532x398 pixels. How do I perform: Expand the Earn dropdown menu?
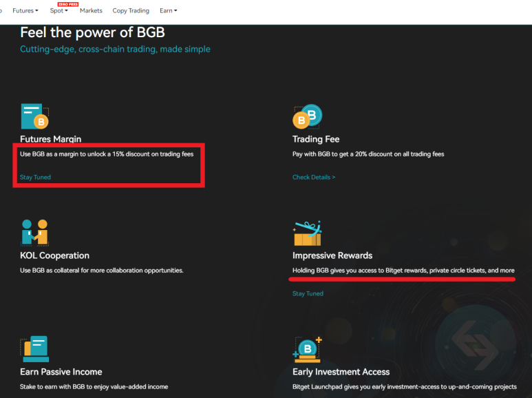click(x=169, y=10)
